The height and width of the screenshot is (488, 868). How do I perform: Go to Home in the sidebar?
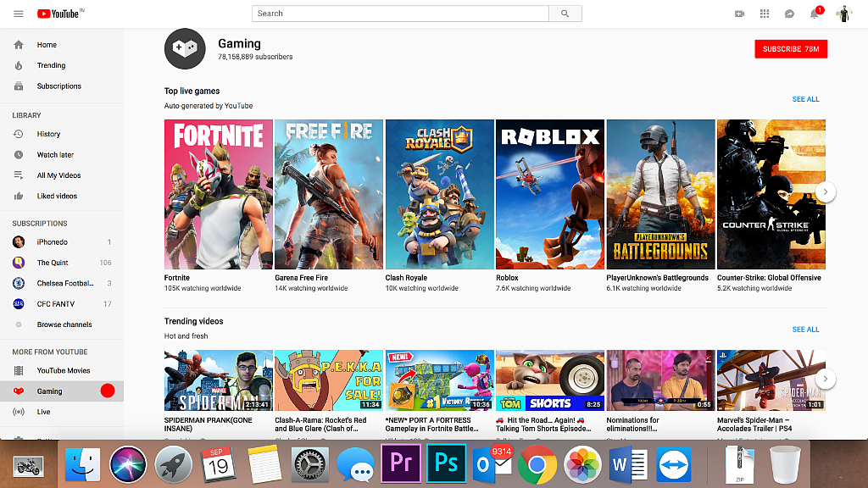(x=62, y=45)
